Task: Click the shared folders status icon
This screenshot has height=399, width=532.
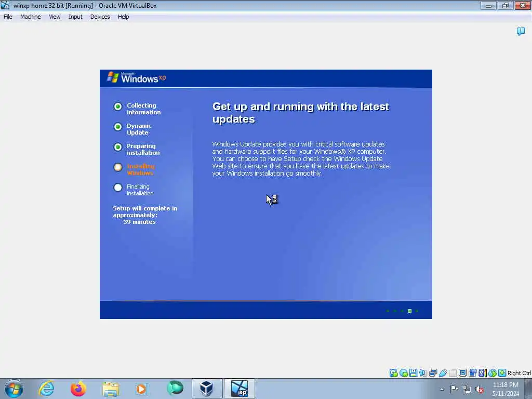Action: point(453,373)
